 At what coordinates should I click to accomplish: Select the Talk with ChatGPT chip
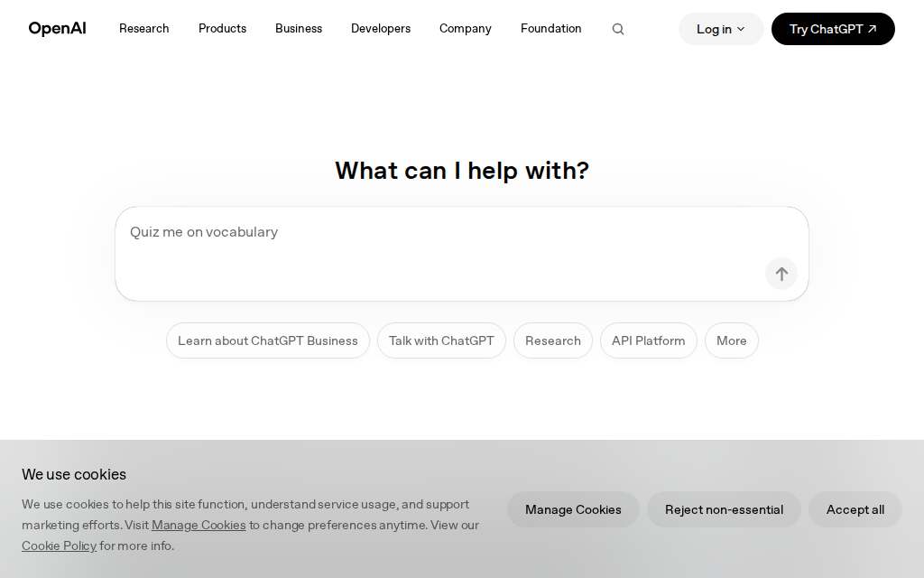pos(441,340)
